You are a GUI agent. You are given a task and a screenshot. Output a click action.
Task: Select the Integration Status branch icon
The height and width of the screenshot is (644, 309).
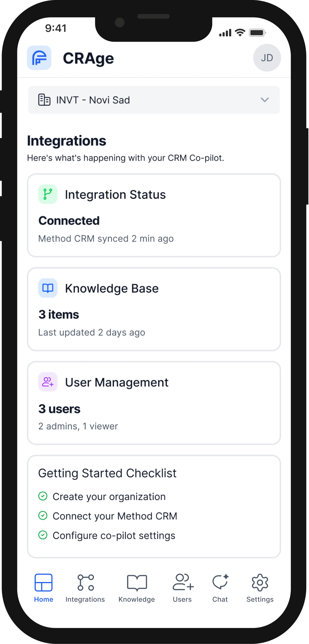point(48,194)
